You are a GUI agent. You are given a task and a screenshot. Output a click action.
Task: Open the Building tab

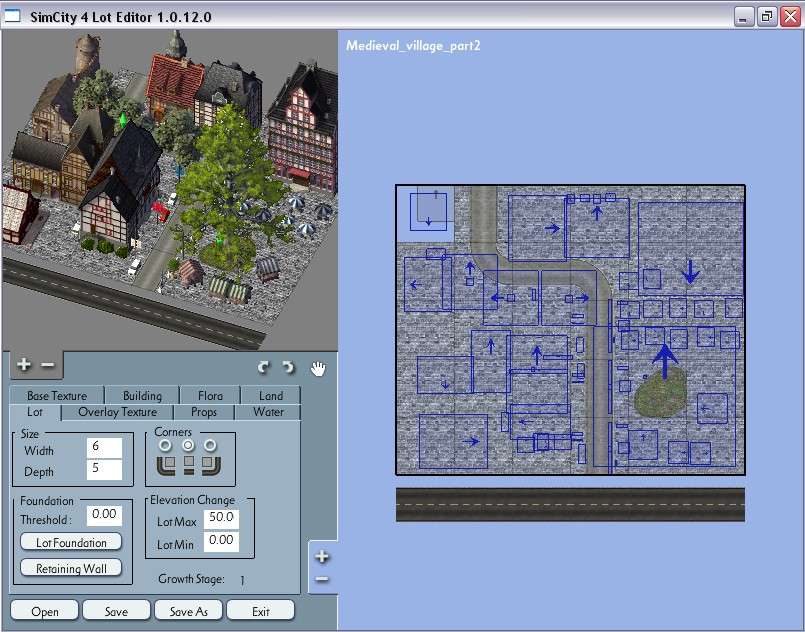point(142,395)
